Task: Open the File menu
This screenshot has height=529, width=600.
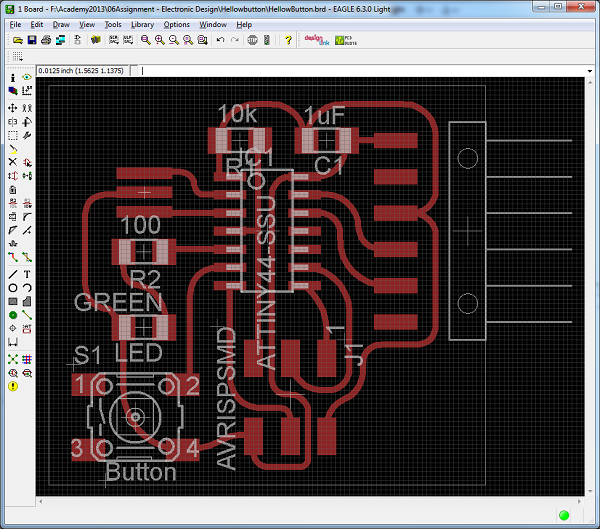Action: point(15,24)
